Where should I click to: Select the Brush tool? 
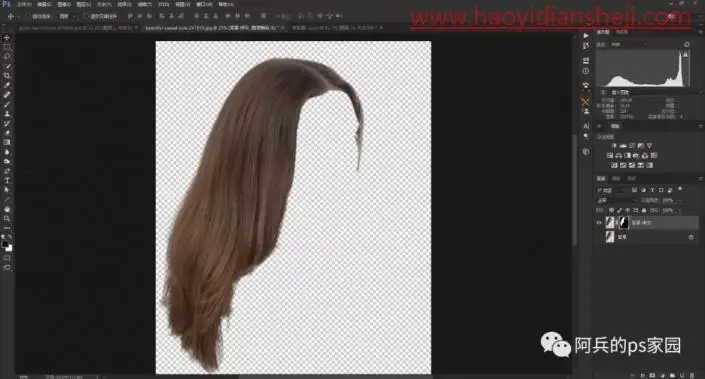click(7, 104)
